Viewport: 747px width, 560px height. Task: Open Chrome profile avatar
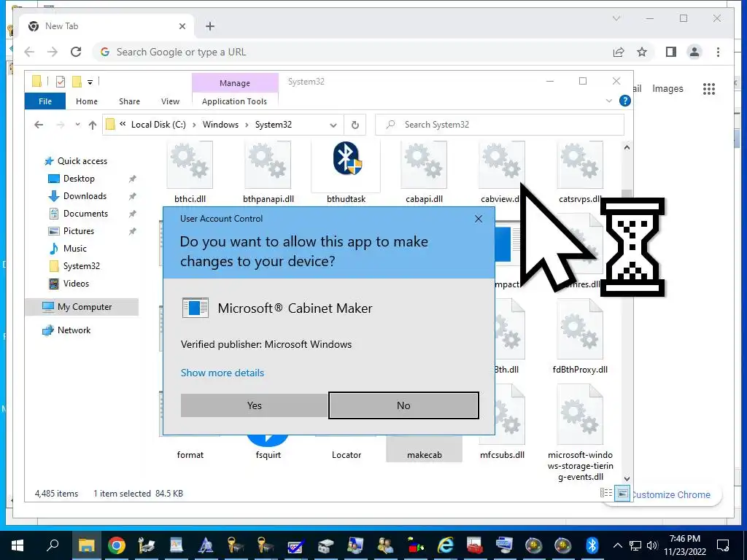[694, 52]
